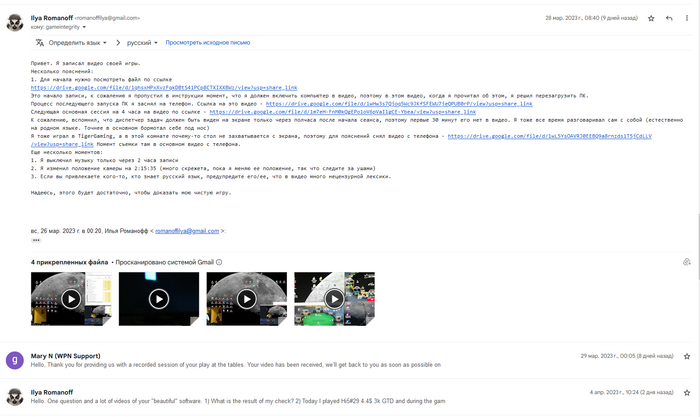Click "Просмотреть исходное письмо" link
Screen dimensions: 700x417
pyautogui.click(x=208, y=43)
